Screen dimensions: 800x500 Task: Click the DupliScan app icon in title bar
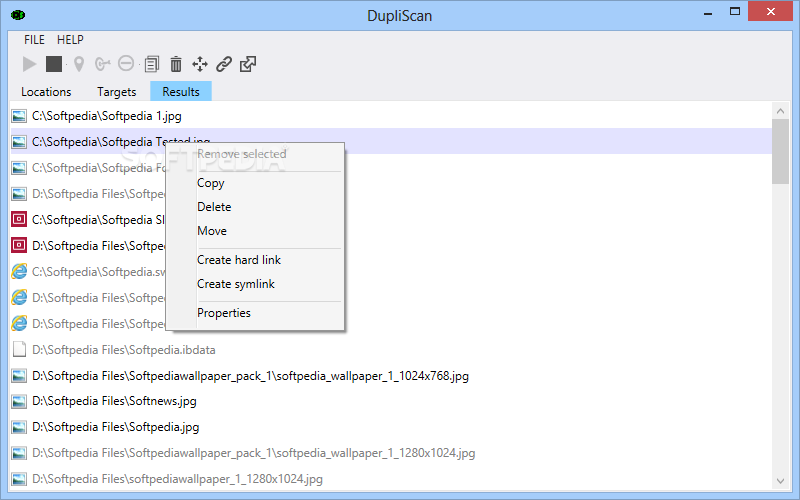point(18,15)
